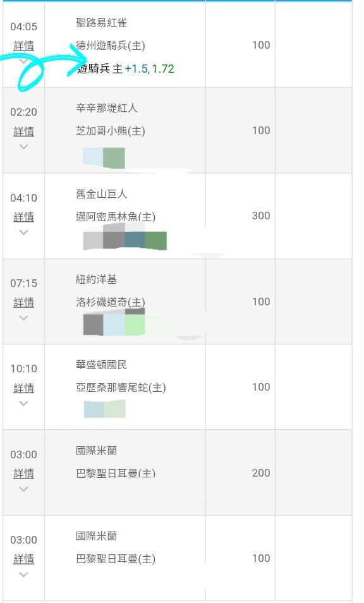The height and width of the screenshot is (603, 364).
Task: Select 芝加哥小熊(主) team name
Action: tap(111, 131)
